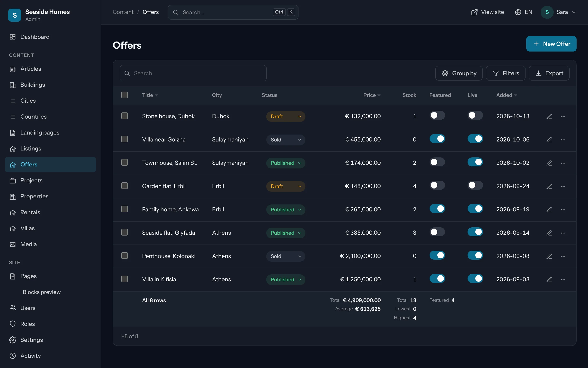Viewport: 588px width, 368px height.
Task: Open the Draft status dropdown for Stone house
Action: 286,116
